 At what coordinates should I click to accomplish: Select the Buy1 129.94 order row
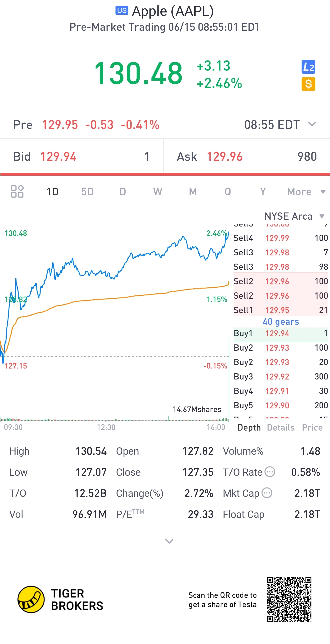tap(280, 333)
